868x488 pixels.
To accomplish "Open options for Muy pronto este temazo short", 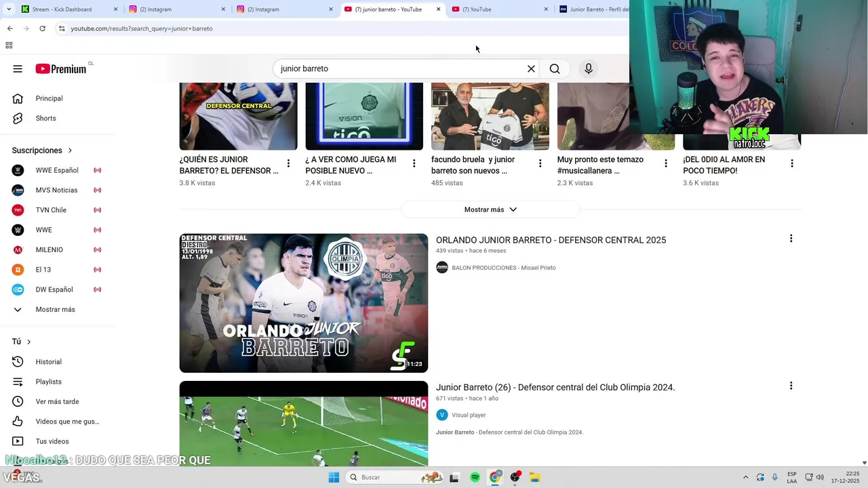I will [x=666, y=163].
